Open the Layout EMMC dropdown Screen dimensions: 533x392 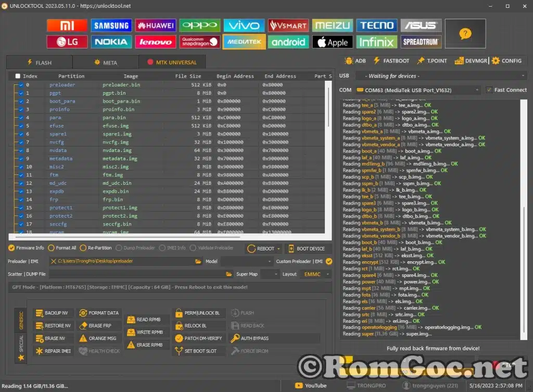click(316, 274)
